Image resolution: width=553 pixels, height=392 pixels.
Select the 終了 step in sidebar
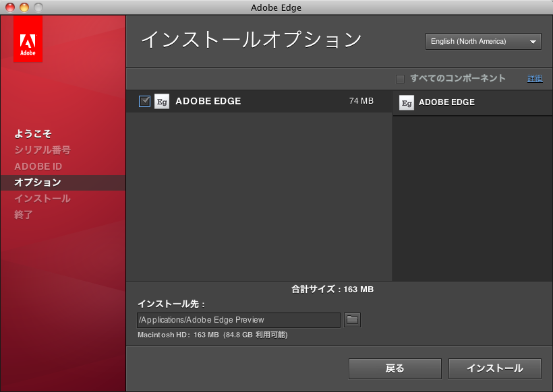pos(24,215)
